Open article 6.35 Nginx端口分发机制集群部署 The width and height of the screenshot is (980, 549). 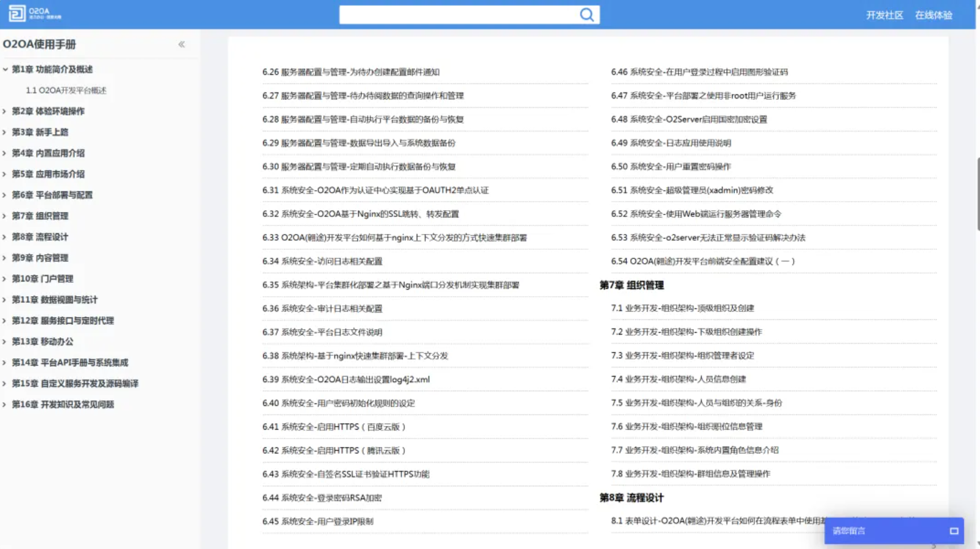pyautogui.click(x=391, y=285)
